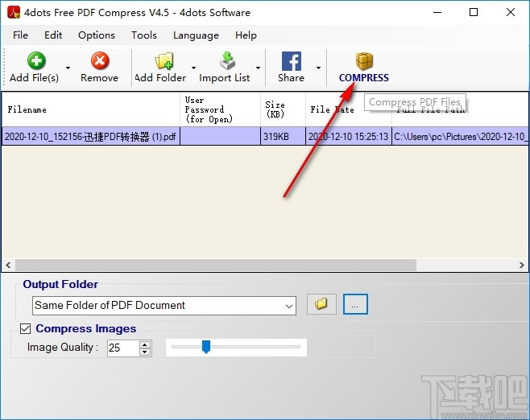
Task: Open the Output Folder combo box
Action: tap(164, 306)
